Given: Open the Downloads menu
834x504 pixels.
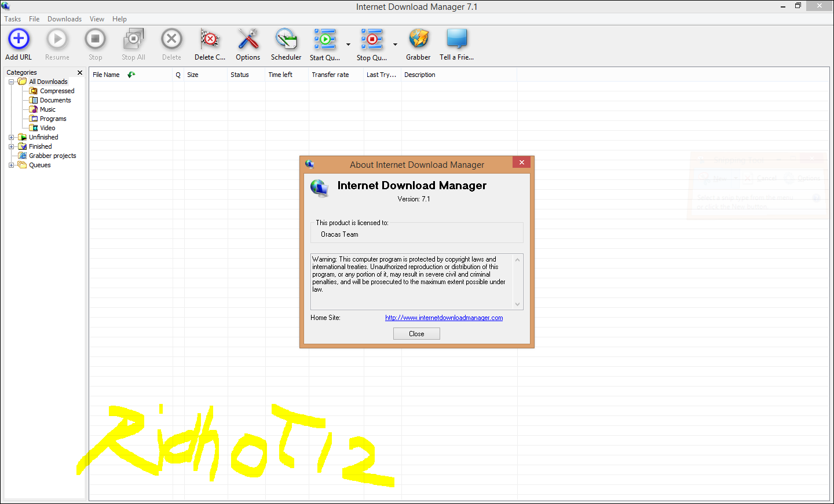Looking at the screenshot, I should (64, 19).
